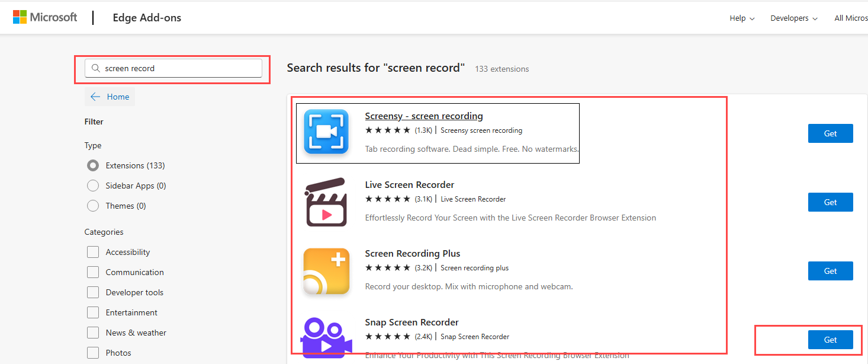Open the Edge Add-ons home link

coord(147,18)
